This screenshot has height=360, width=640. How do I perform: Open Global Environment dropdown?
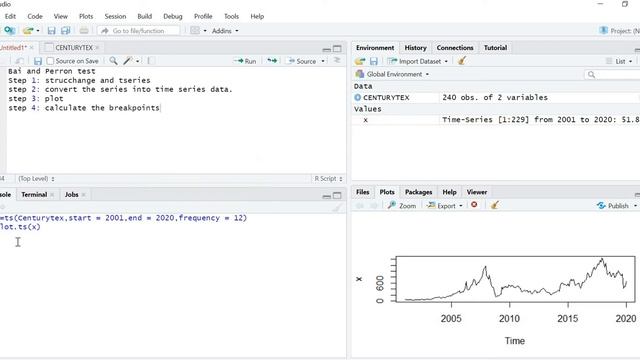392,74
